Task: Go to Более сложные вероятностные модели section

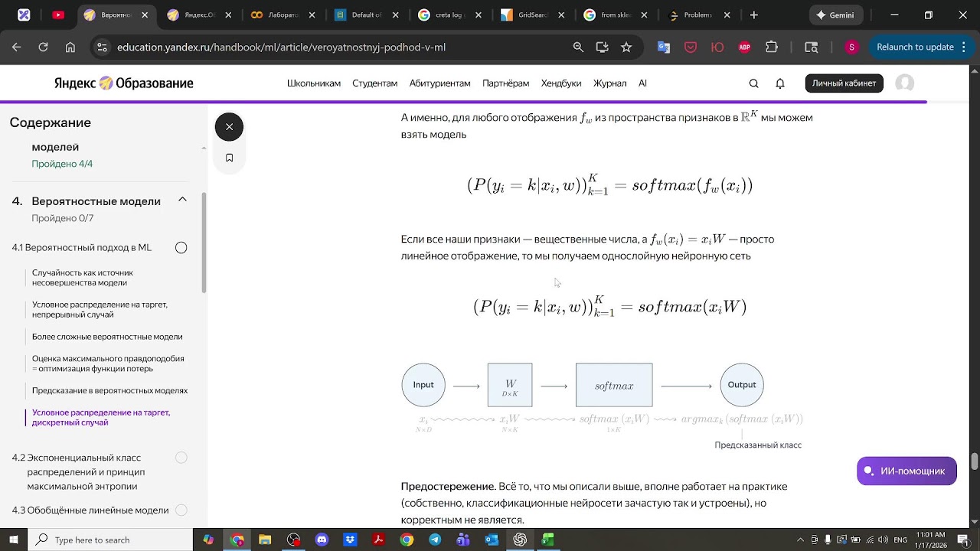Action: point(107,337)
